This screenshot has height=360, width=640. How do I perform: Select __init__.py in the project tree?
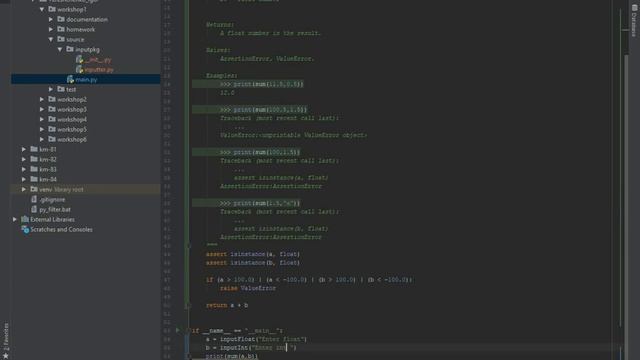coord(98,60)
